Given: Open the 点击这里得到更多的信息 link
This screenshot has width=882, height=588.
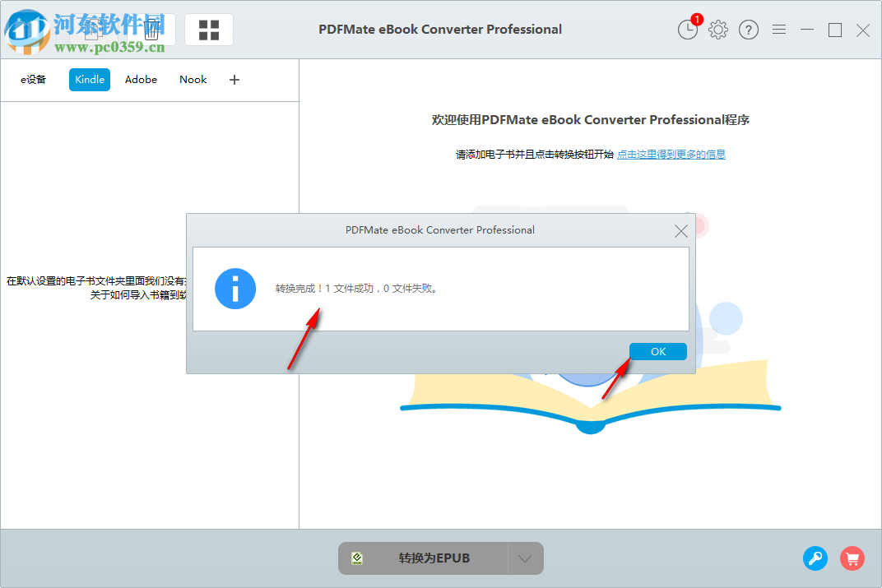Looking at the screenshot, I should [x=671, y=154].
